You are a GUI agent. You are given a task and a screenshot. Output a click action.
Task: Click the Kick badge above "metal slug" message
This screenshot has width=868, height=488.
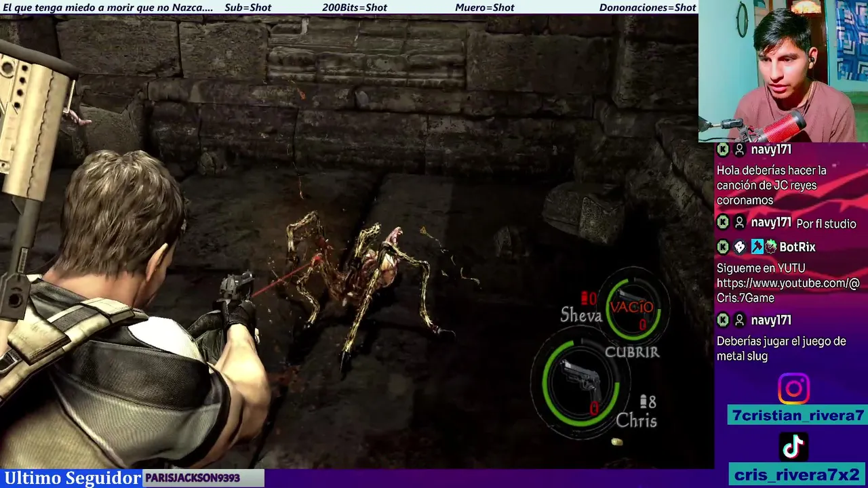(723, 320)
